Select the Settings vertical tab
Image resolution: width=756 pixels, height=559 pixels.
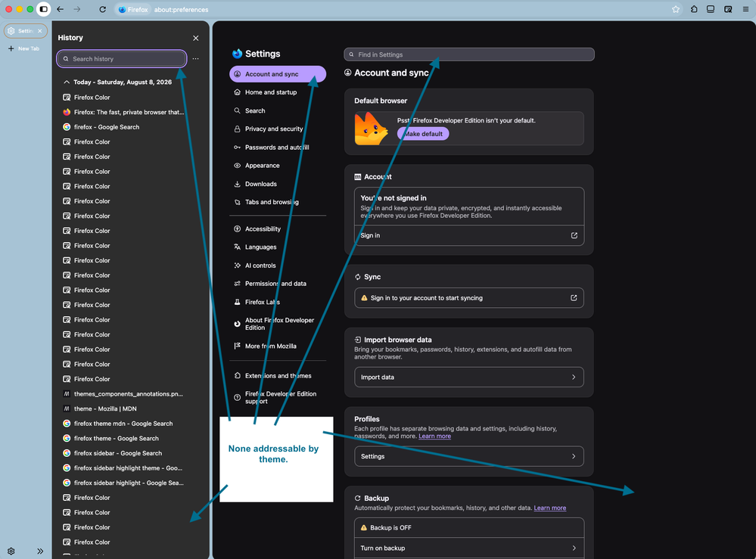pyautogui.click(x=22, y=31)
